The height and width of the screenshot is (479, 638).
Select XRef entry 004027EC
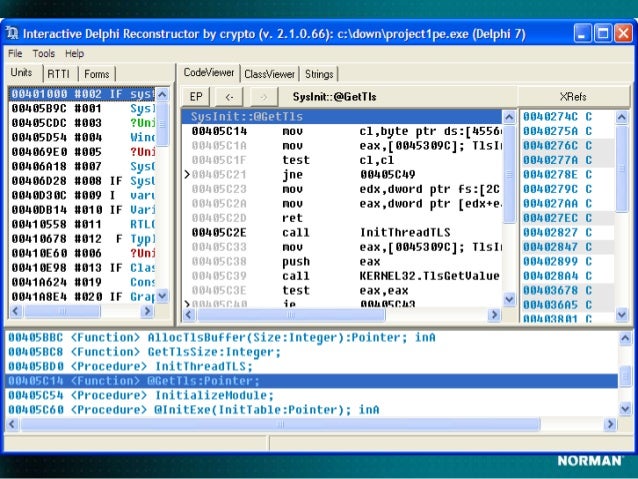pyautogui.click(x=568, y=218)
